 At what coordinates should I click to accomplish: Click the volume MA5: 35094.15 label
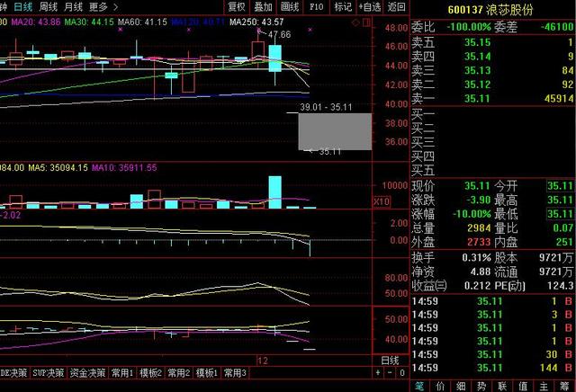pos(58,168)
